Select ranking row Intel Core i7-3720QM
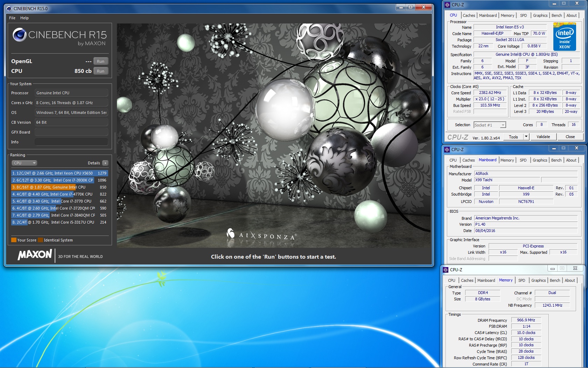 59,208
